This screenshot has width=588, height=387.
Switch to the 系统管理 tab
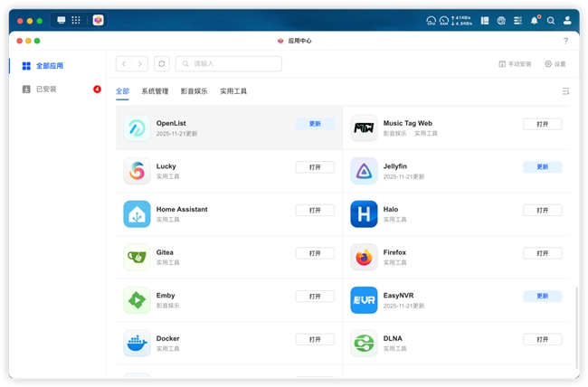155,91
